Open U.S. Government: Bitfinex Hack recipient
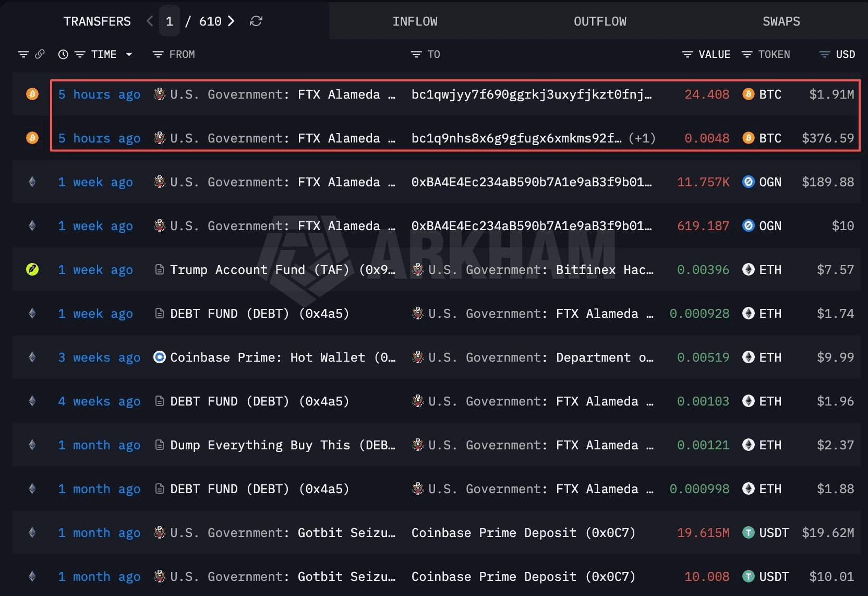868x596 pixels. coord(541,270)
